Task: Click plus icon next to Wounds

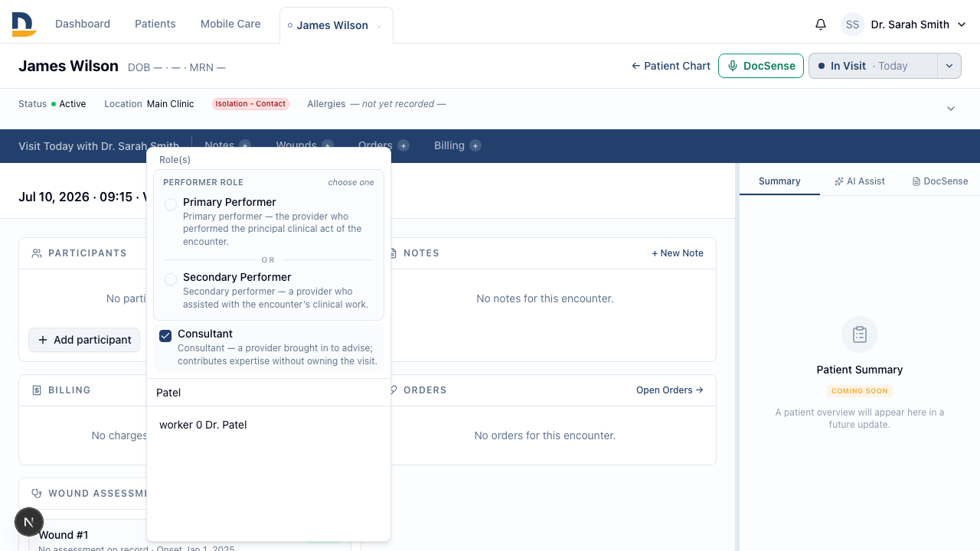Action: tap(328, 145)
